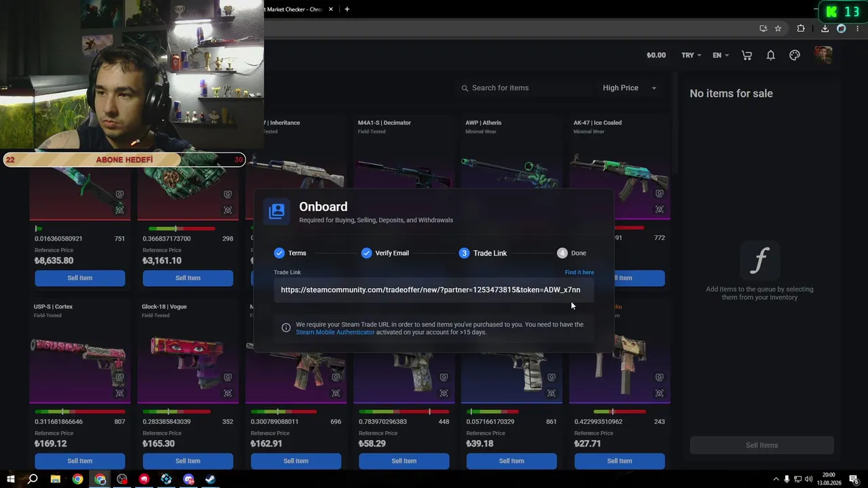The height and width of the screenshot is (488, 868).
Task: Click the inspect icon on the ₺27.71 card
Action: tap(659, 393)
